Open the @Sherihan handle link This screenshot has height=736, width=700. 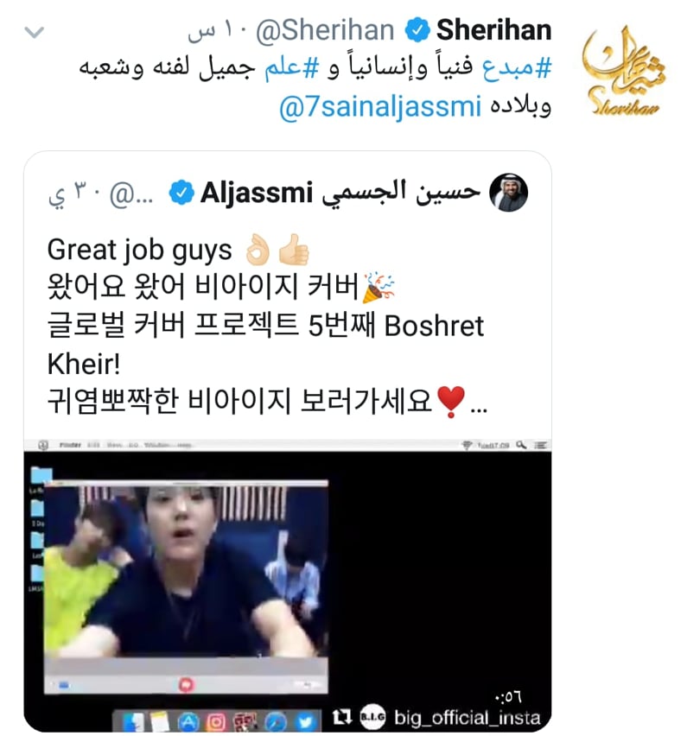325,30
